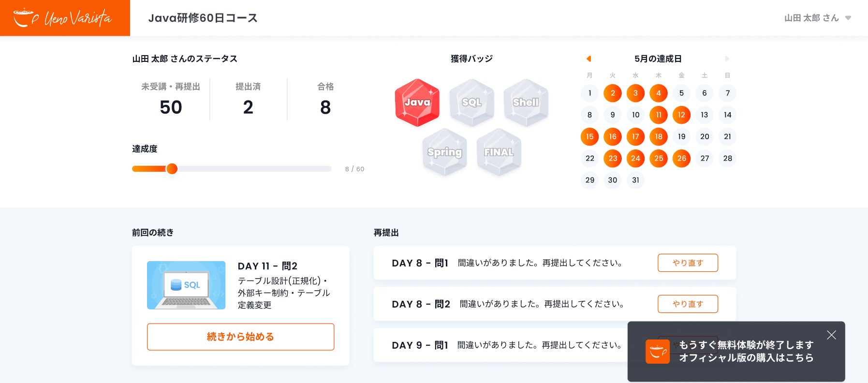Click the Shell badge
Viewport: 868px width, 383px height.
tap(526, 103)
